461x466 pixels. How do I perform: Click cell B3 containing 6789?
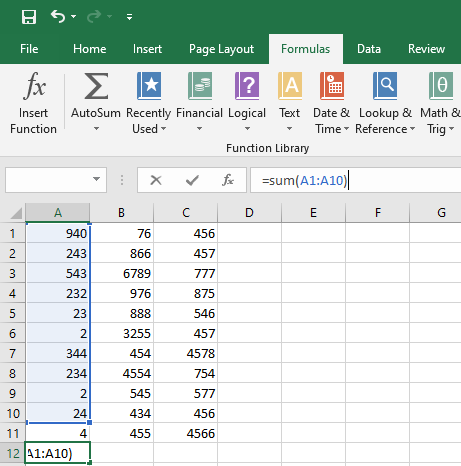(121, 273)
